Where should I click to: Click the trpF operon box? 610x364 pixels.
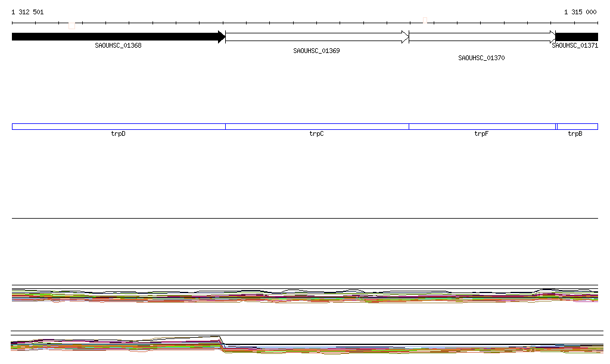[x=481, y=126]
